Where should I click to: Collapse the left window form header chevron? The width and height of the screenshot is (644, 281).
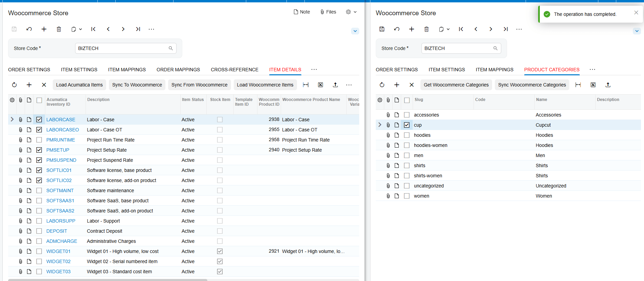[x=355, y=31]
